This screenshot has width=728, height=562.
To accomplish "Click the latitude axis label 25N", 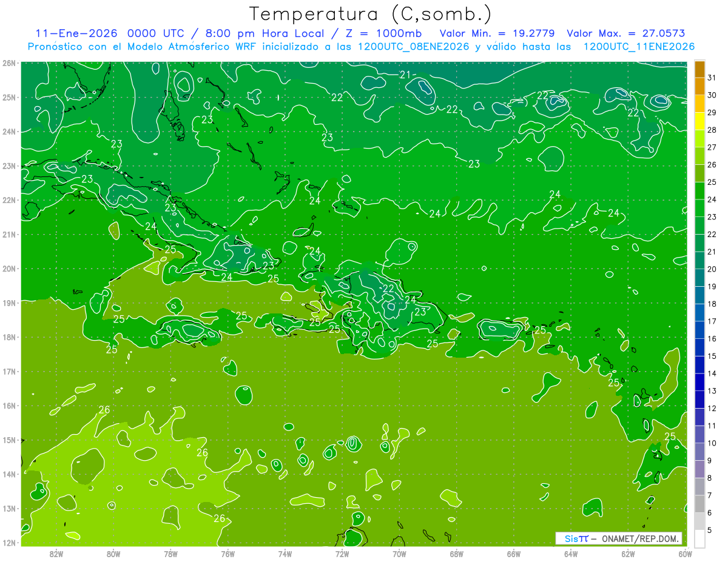I will pyautogui.click(x=8, y=97).
